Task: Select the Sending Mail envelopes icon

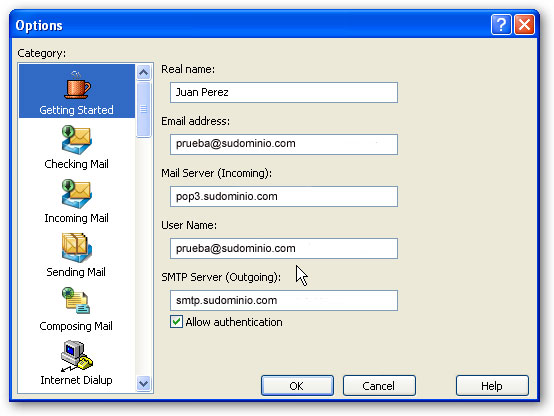Action: click(77, 248)
